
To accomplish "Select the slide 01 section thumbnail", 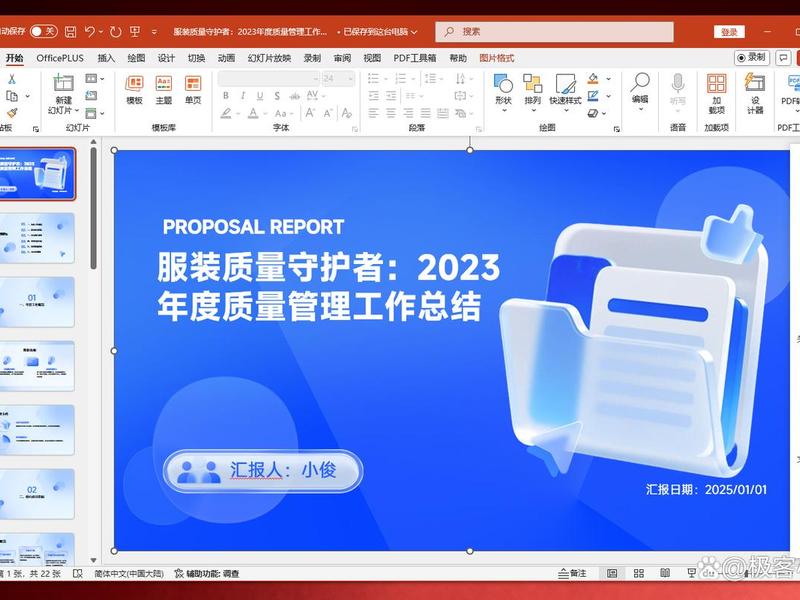I will point(37,302).
